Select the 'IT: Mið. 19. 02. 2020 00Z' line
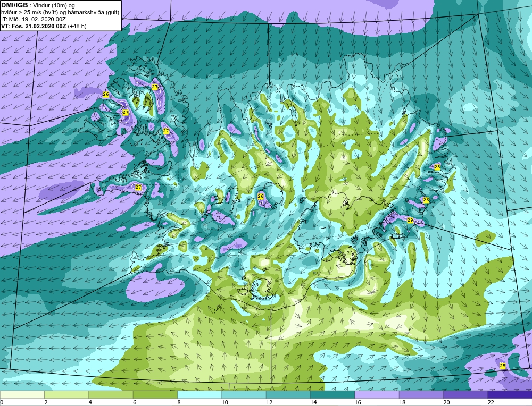The image size is (532, 406). coord(33,19)
